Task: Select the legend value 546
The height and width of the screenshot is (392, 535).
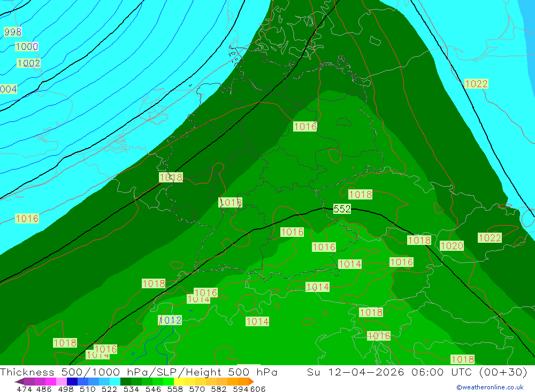Action: [x=153, y=389]
